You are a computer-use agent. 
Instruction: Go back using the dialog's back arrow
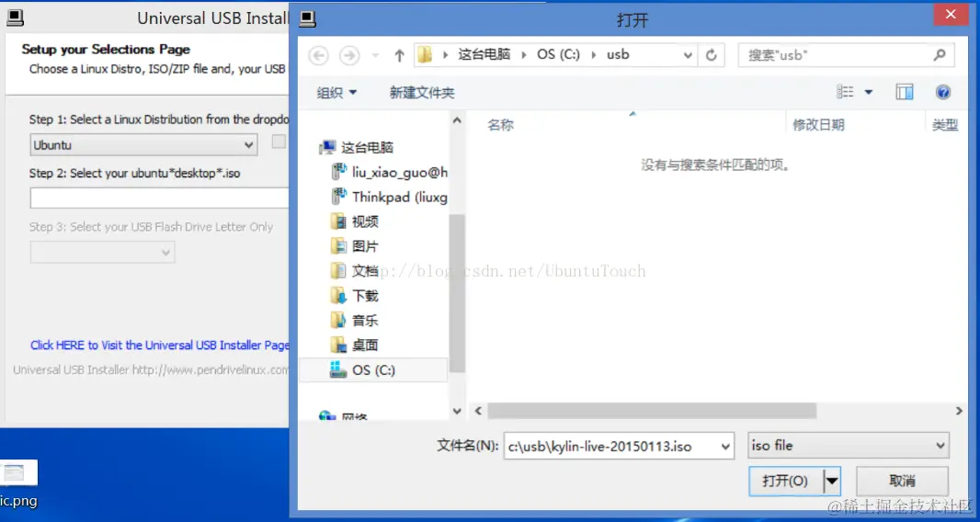(x=318, y=56)
